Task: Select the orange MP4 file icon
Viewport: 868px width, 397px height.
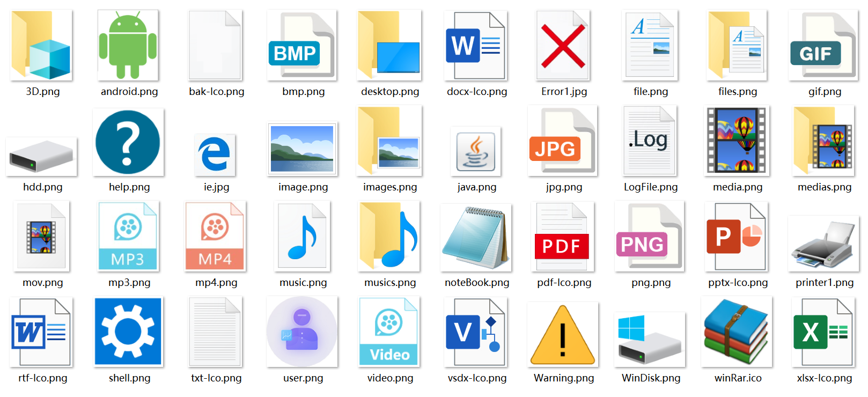Action: [x=215, y=236]
